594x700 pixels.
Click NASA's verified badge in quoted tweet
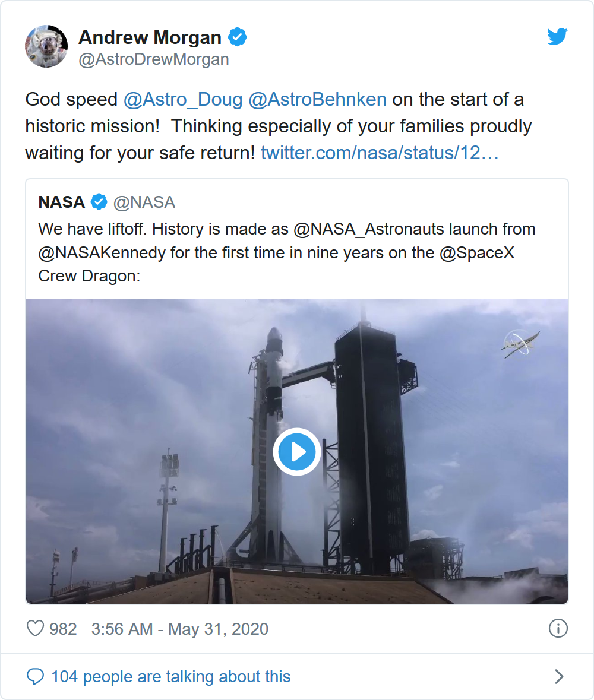coord(99,202)
